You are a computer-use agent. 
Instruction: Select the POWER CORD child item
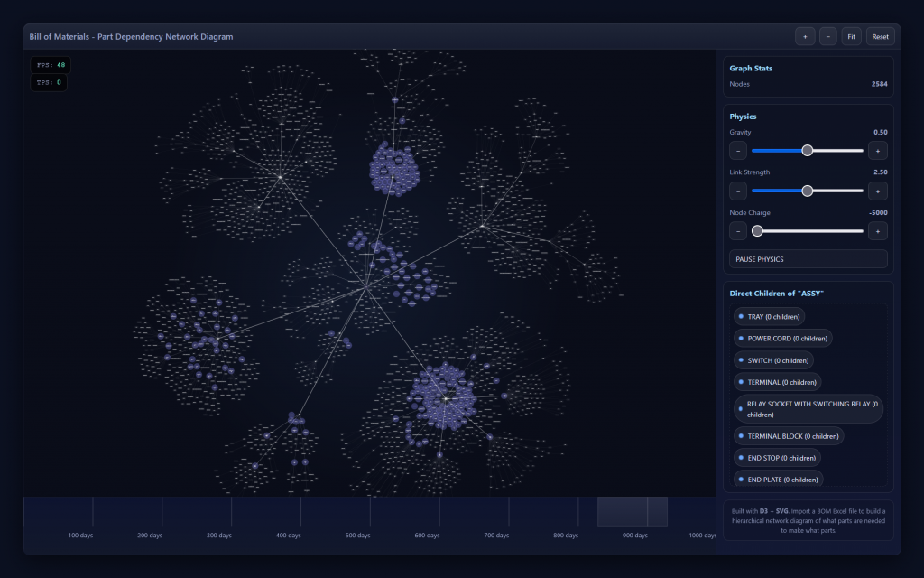pos(782,339)
